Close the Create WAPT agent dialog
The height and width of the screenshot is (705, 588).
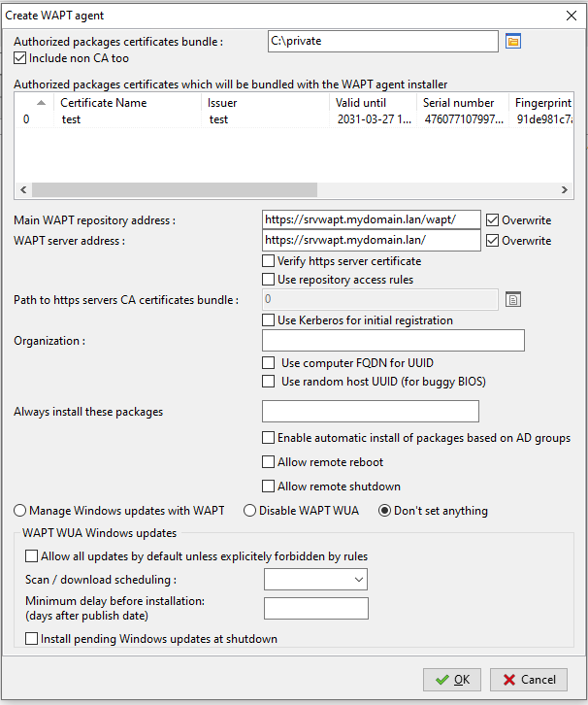coord(570,15)
